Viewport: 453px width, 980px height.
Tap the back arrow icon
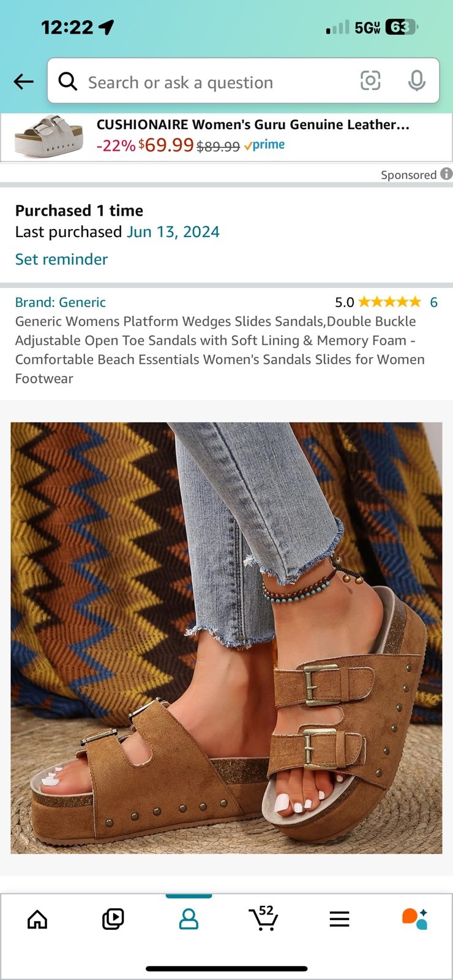(x=23, y=81)
